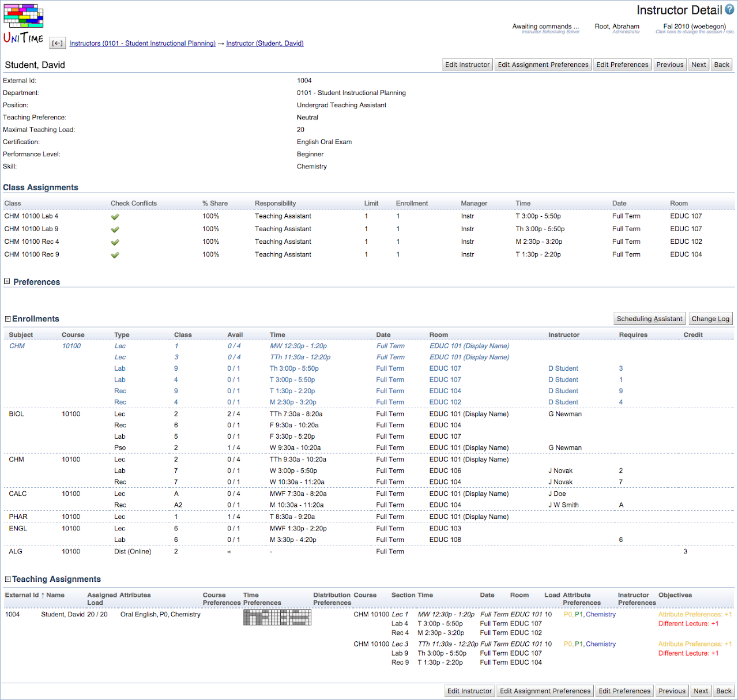Click Student, David in Teaching Assignments

[63, 615]
